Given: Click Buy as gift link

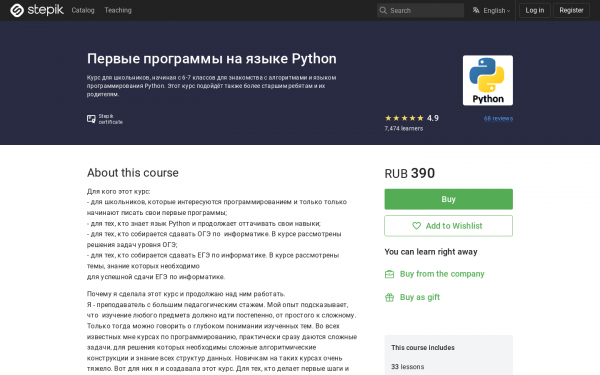Looking at the screenshot, I should coord(420,297).
